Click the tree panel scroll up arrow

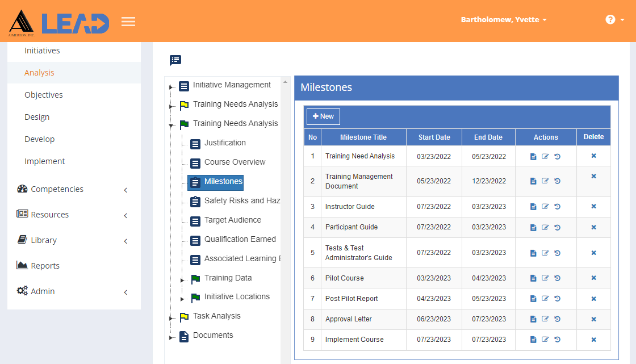285,82
